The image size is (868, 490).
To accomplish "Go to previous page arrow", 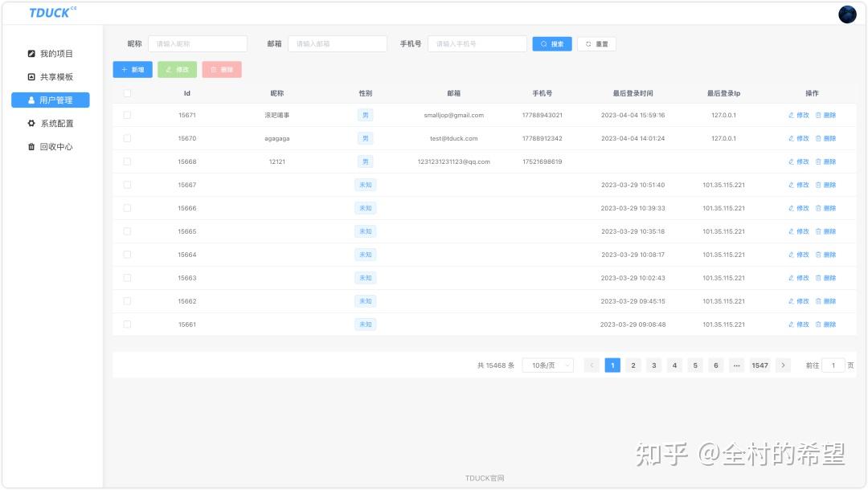I will click(x=592, y=365).
